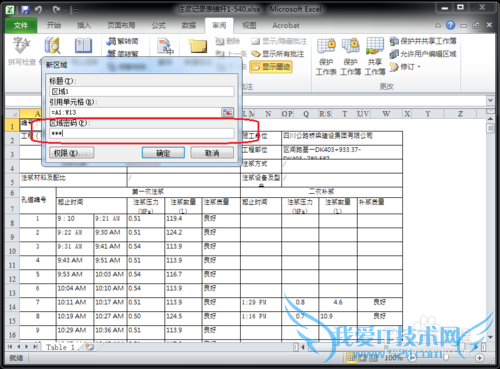Delete comment (删除) button in ribbon
The image size is (500, 369).
[x=228, y=41]
